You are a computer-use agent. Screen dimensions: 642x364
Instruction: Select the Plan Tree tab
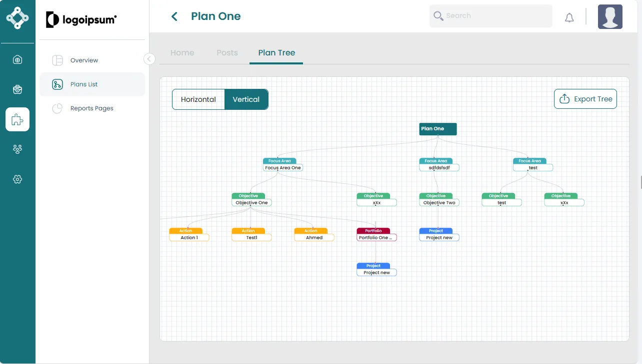point(276,53)
